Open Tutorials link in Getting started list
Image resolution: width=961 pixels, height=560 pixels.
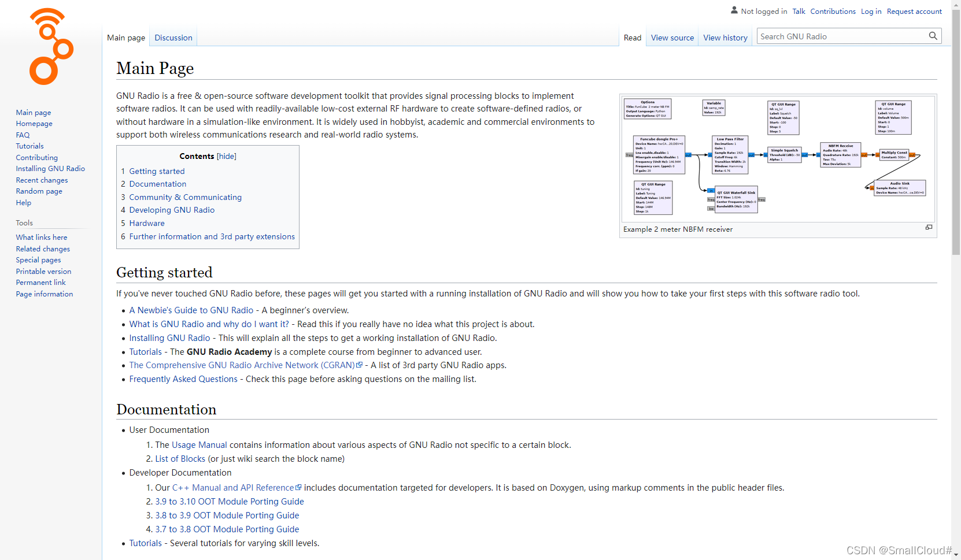(145, 352)
